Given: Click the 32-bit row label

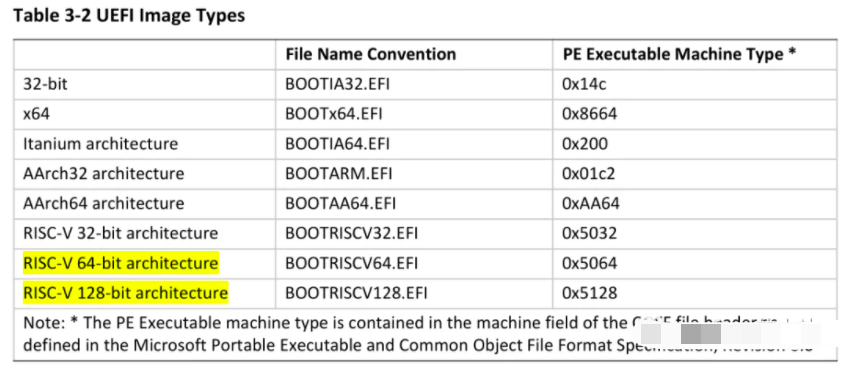Looking at the screenshot, I should pos(46,84).
